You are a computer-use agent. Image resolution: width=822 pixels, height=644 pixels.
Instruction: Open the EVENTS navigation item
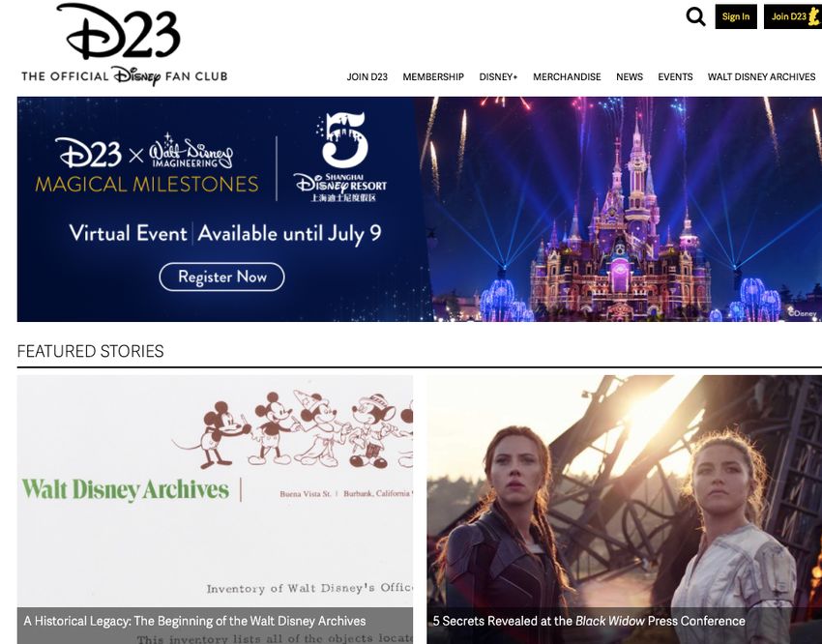[x=675, y=77]
